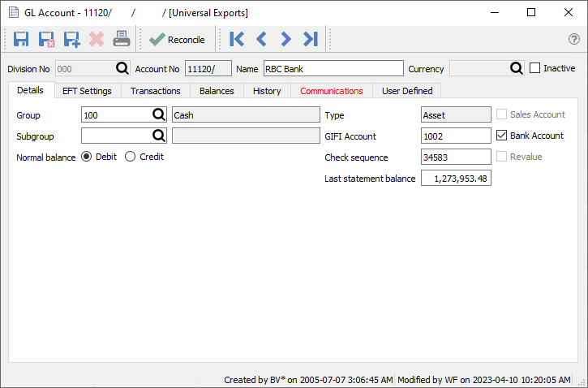Go to previous account record
The height and width of the screenshot is (388, 588).
[261, 39]
